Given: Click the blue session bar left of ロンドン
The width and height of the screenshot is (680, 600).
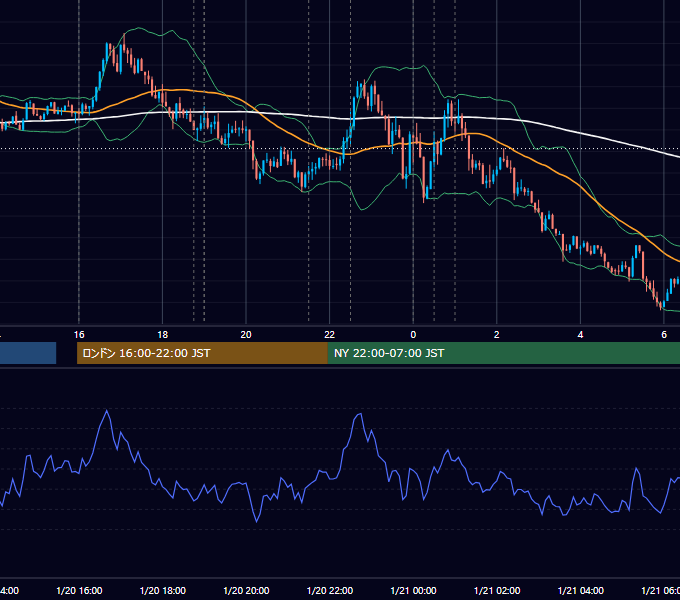Looking at the screenshot, I should (x=28, y=353).
